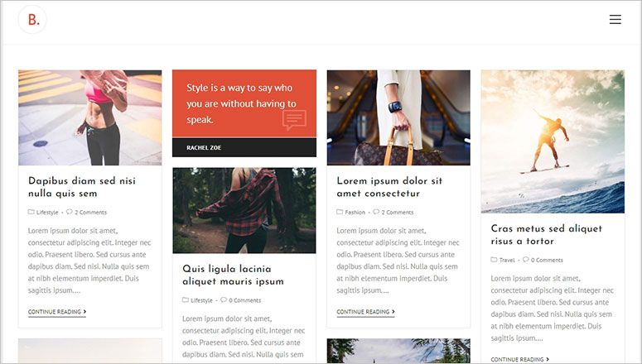
Task: Open 2 Comments on Dapibus diam post
Action: click(x=90, y=213)
